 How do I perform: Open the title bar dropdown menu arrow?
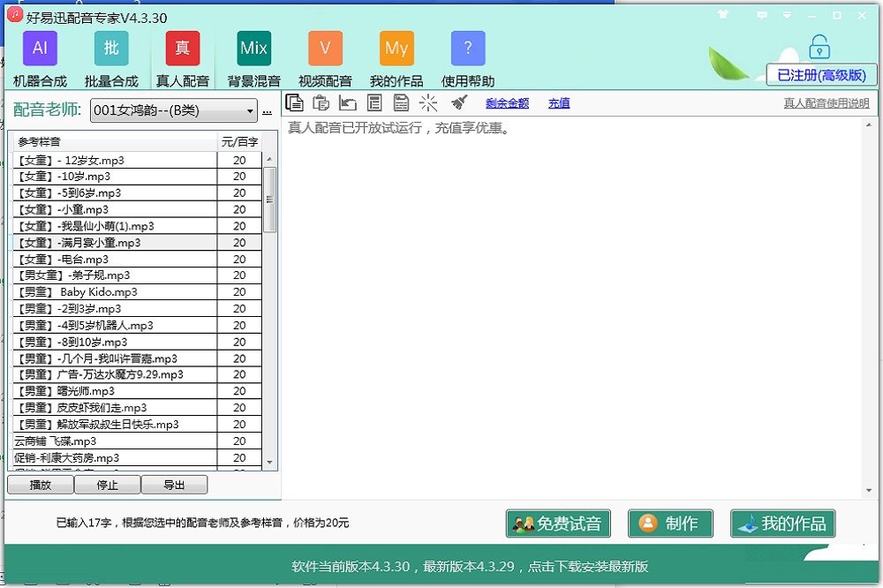pyautogui.click(x=787, y=15)
